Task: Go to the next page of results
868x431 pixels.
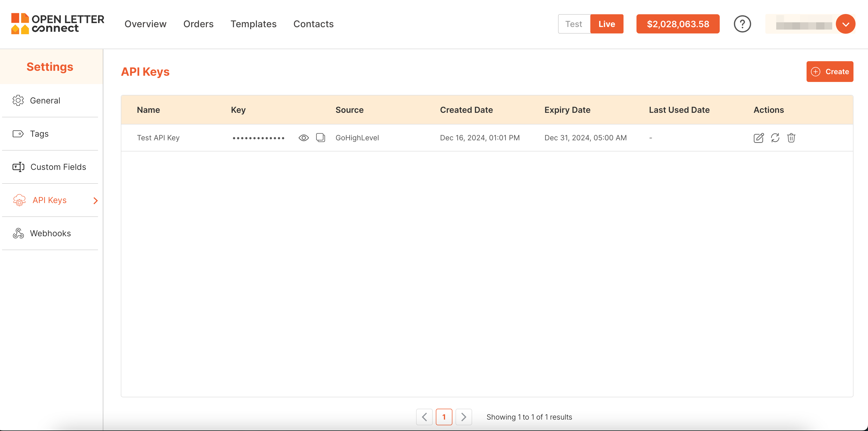Action: click(x=463, y=417)
